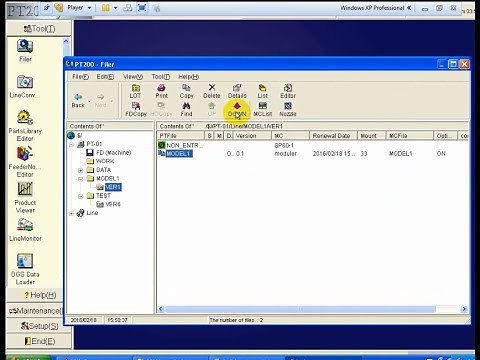This screenshot has height=360, width=480.
Task: Click the Next toolbar arrow
Action: pyautogui.click(x=100, y=100)
